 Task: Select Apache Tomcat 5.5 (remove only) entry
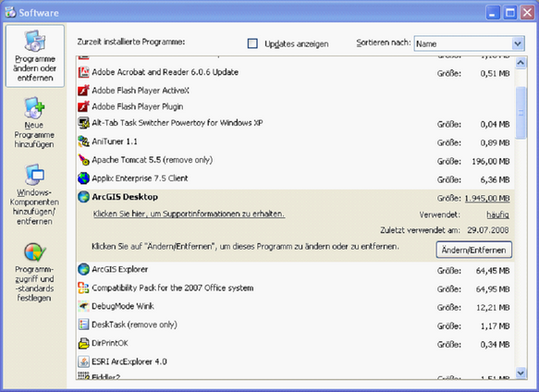coord(295,160)
